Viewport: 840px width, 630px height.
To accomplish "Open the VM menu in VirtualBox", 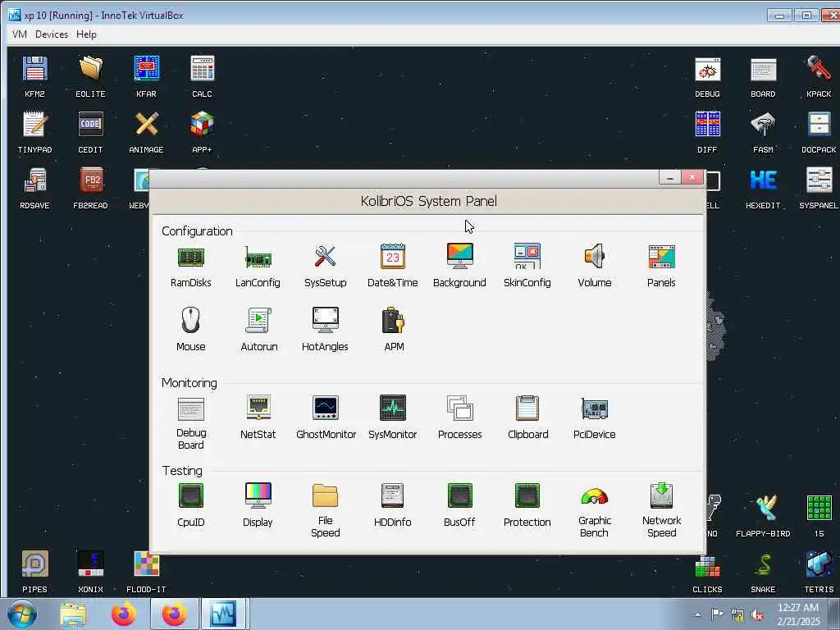I will pyautogui.click(x=20, y=34).
